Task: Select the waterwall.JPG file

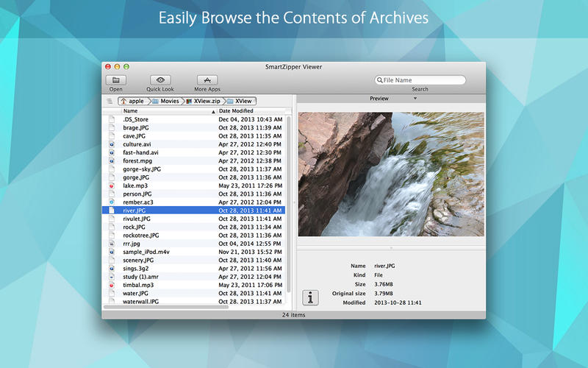Action: coord(140,302)
